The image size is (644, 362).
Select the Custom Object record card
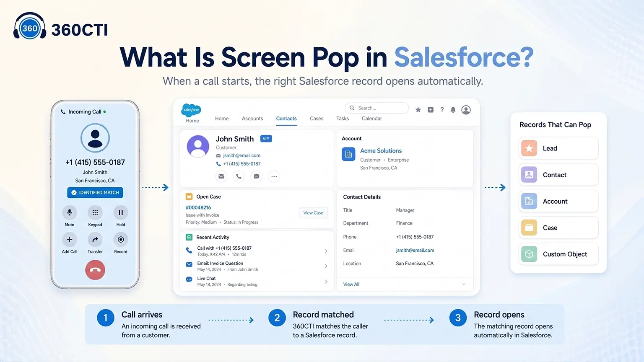(558, 254)
